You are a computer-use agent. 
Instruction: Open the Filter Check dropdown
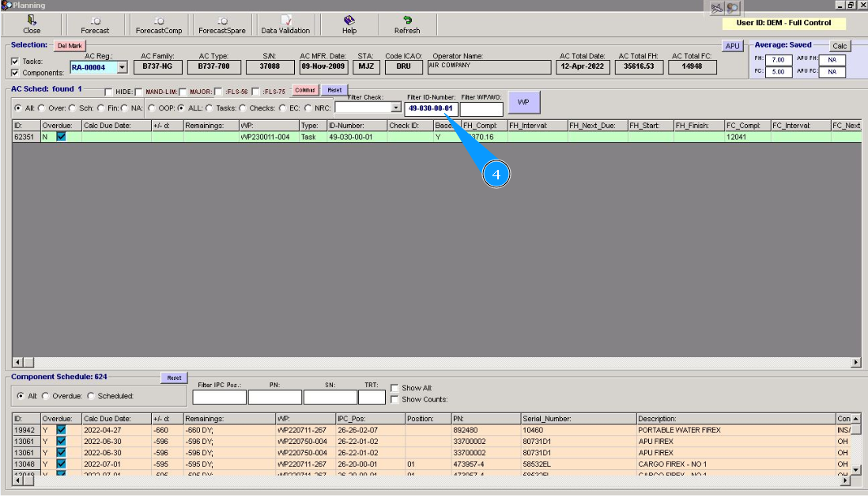point(396,108)
